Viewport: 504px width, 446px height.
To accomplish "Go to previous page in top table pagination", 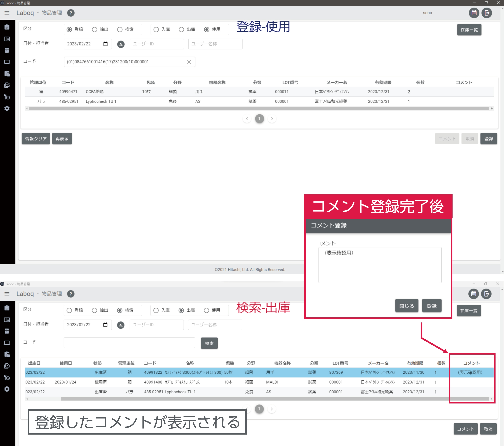I will (247, 119).
